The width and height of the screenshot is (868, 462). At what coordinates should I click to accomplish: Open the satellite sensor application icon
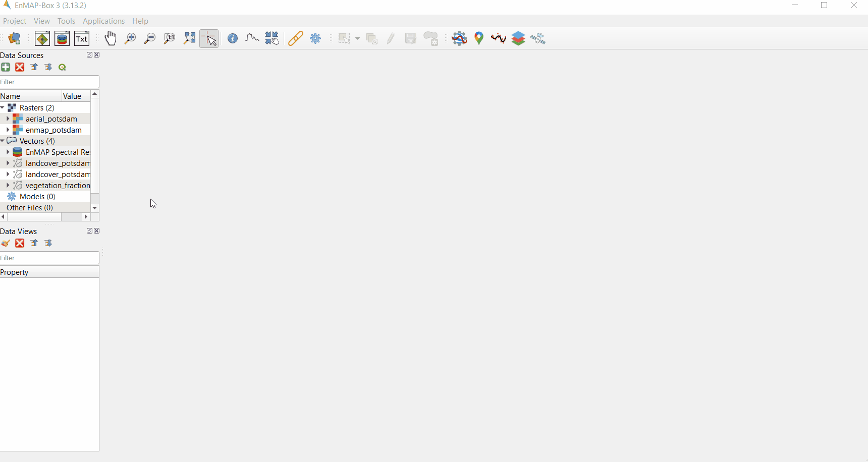pyautogui.click(x=538, y=39)
